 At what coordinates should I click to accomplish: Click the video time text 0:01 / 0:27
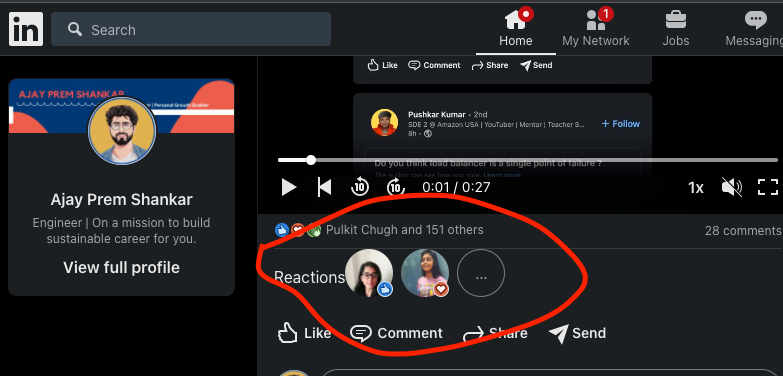click(x=456, y=187)
